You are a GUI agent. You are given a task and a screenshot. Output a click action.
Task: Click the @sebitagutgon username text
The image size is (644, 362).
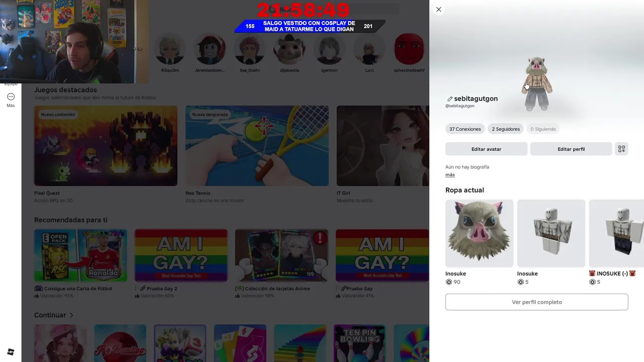[x=460, y=106]
